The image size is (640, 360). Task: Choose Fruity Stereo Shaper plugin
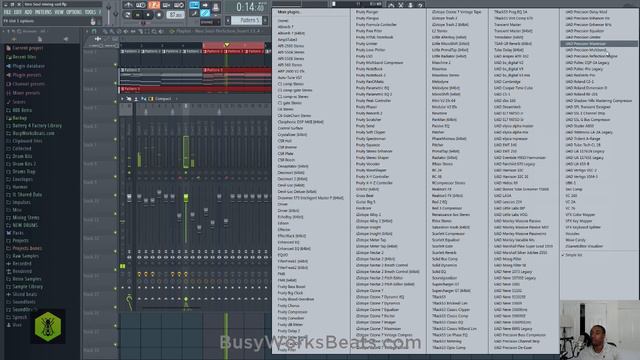tap(372, 157)
